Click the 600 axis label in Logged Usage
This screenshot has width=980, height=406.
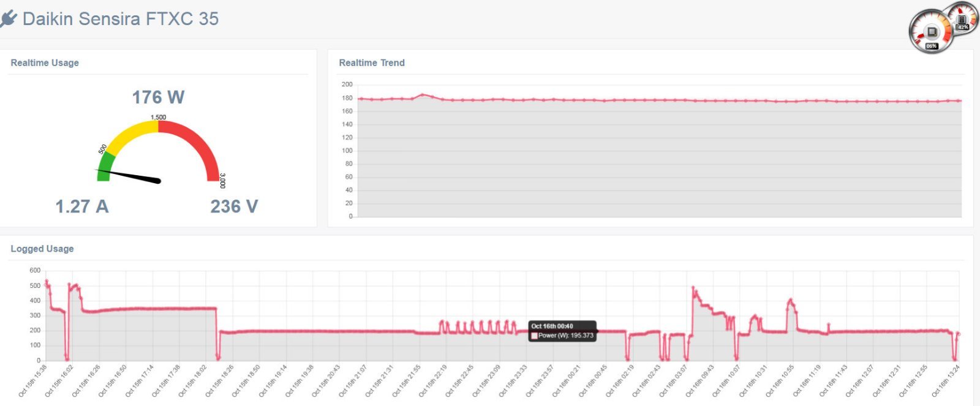(35, 270)
